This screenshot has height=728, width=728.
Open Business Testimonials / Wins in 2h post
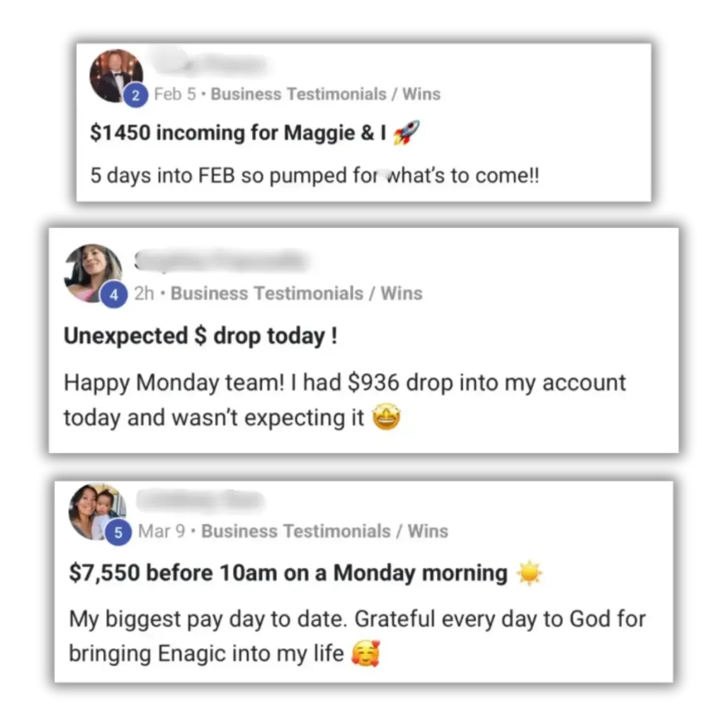coord(296,293)
